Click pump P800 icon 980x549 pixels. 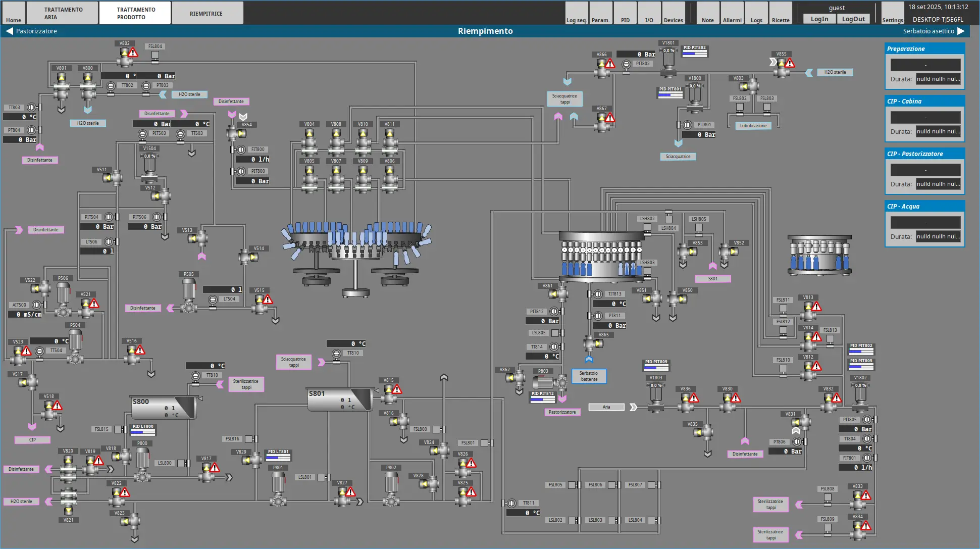coord(142,464)
